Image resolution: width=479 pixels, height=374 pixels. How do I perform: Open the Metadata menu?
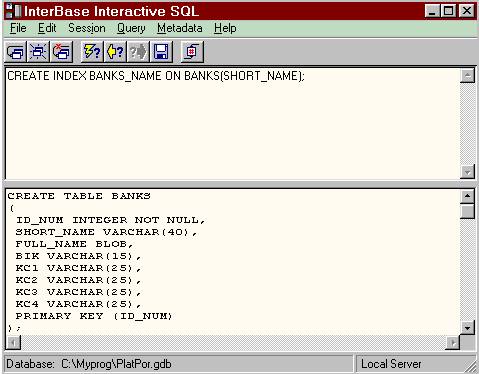180,28
